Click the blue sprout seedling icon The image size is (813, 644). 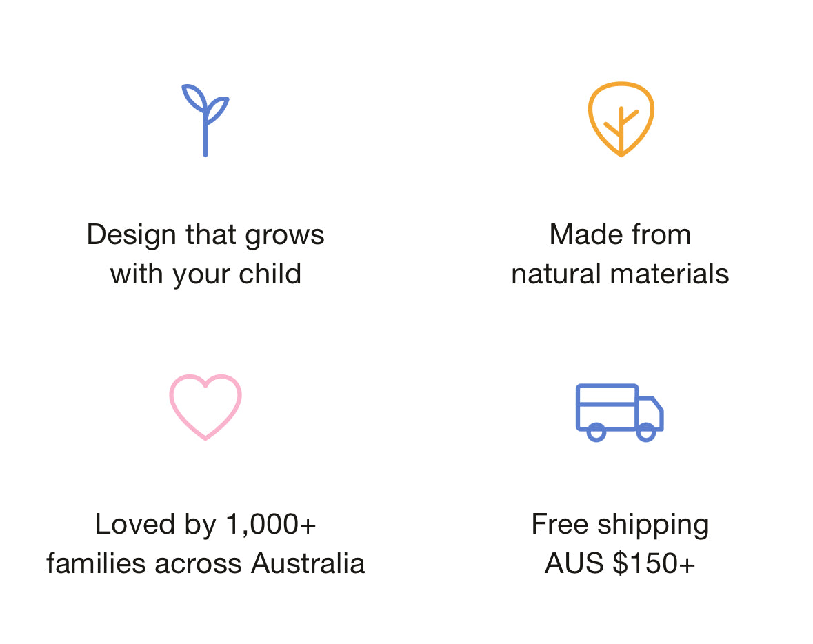pyautogui.click(x=205, y=121)
